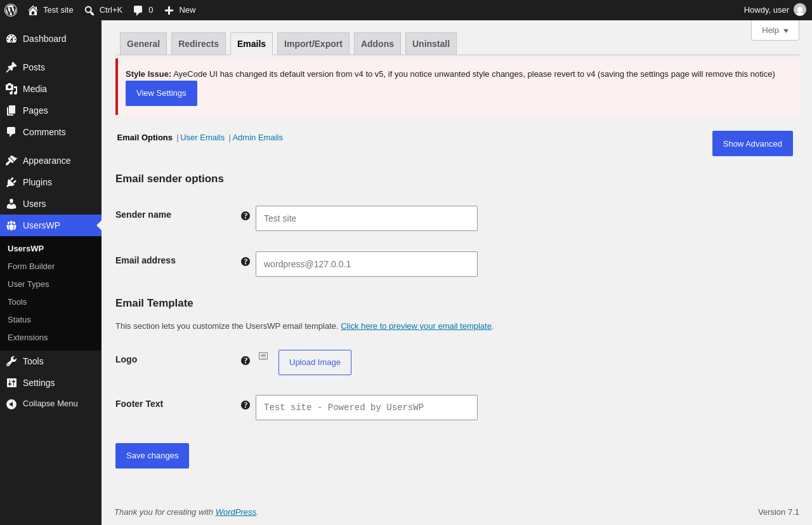This screenshot has height=525, width=812.
Task: Click the Save changes button
Action: pyautogui.click(x=152, y=456)
